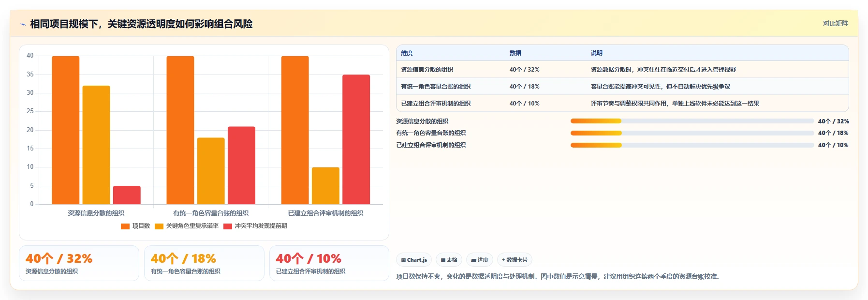The height and width of the screenshot is (300, 868).
Task: Select the 进度 chip
Action: coord(480,260)
